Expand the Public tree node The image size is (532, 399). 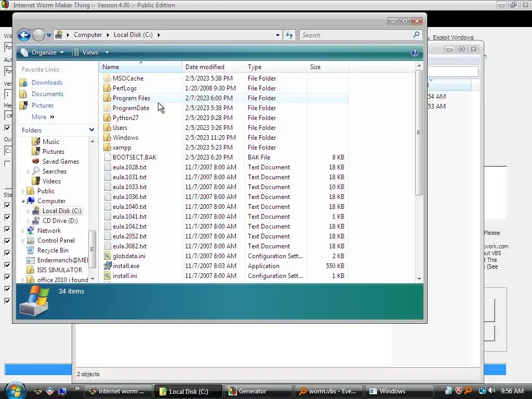coord(23,191)
